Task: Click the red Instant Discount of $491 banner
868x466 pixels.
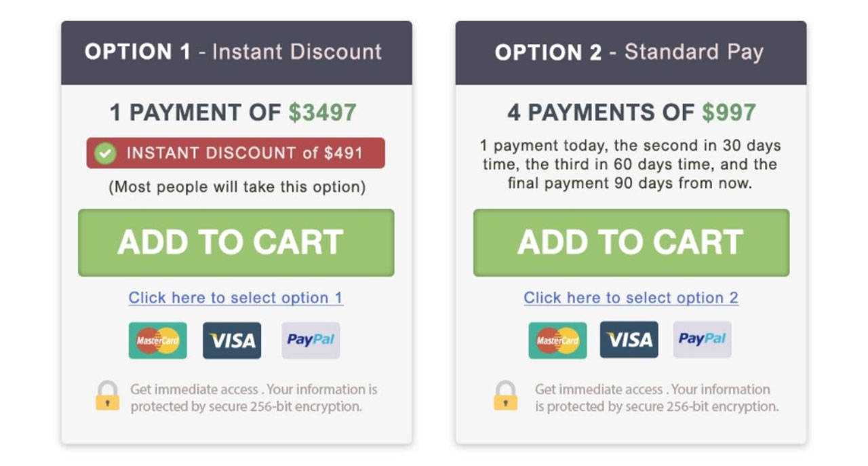Action: coord(236,153)
